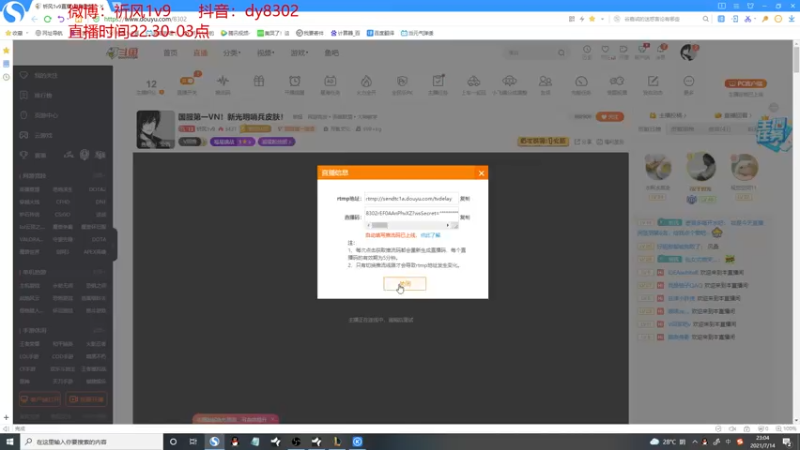Toggle the orange live broadcast switch
This screenshot has width=800, height=450.
click(187, 81)
